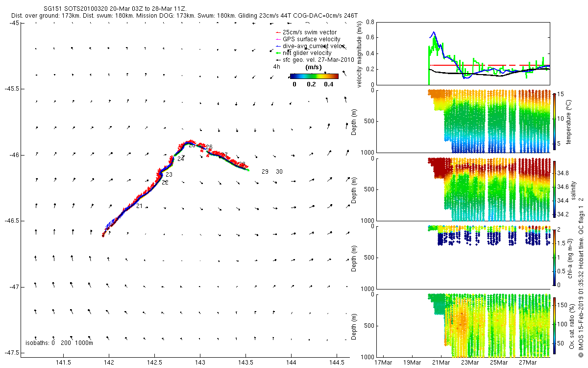Viewport: 588px width, 368px height.
Task: Click the velocity (m/s) horizontal colorbar
Action: [x=314, y=76]
